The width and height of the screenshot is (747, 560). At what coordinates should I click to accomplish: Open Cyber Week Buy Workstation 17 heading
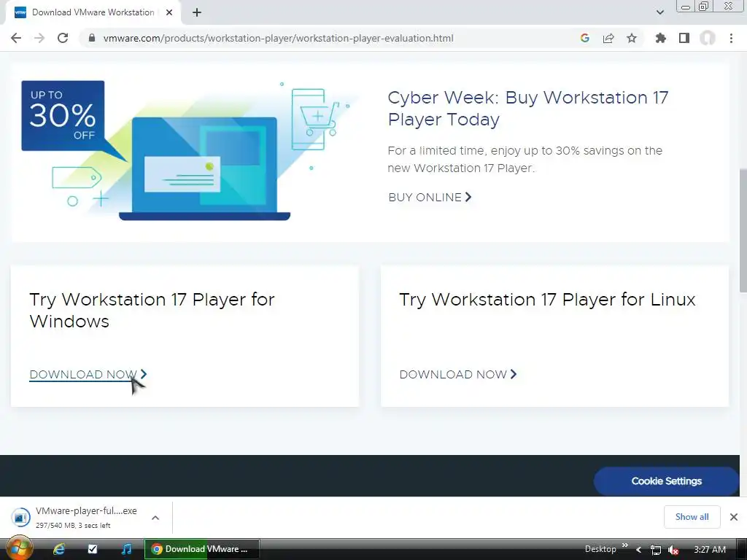(x=528, y=108)
